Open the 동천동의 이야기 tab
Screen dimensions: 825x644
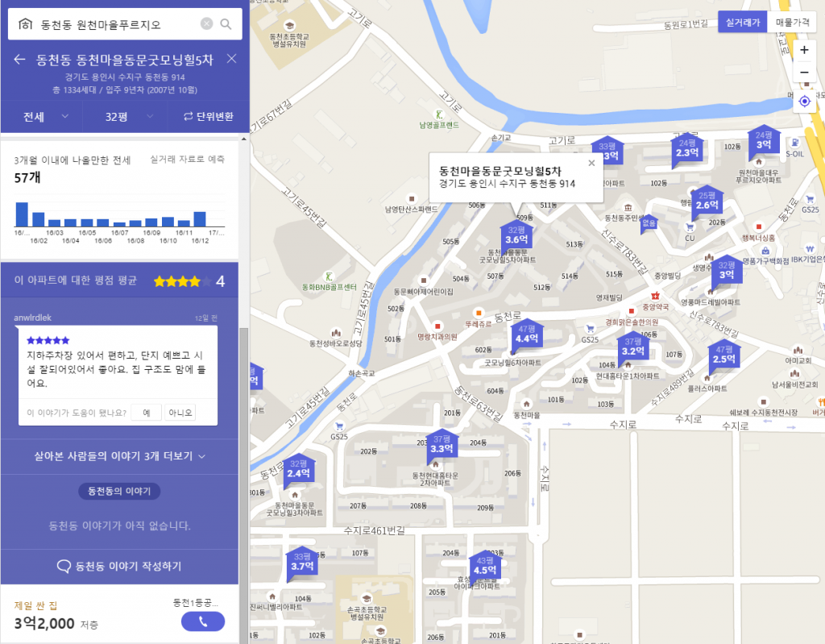[119, 491]
